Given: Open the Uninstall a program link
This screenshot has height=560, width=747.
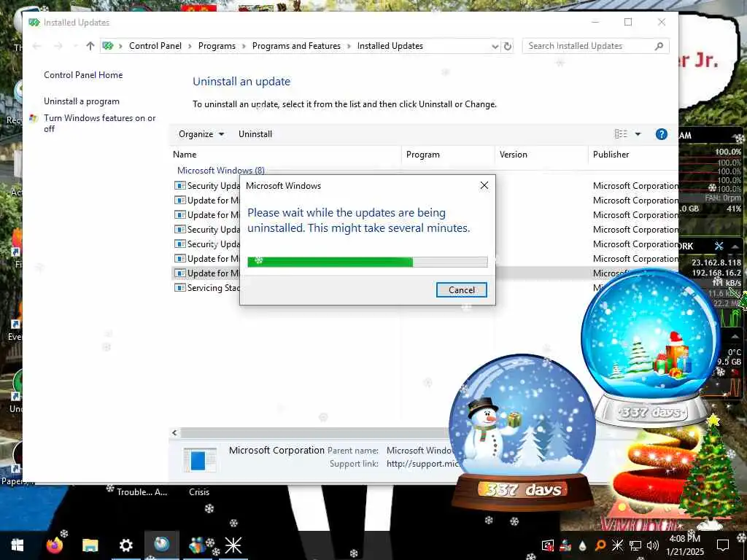Looking at the screenshot, I should tap(82, 101).
